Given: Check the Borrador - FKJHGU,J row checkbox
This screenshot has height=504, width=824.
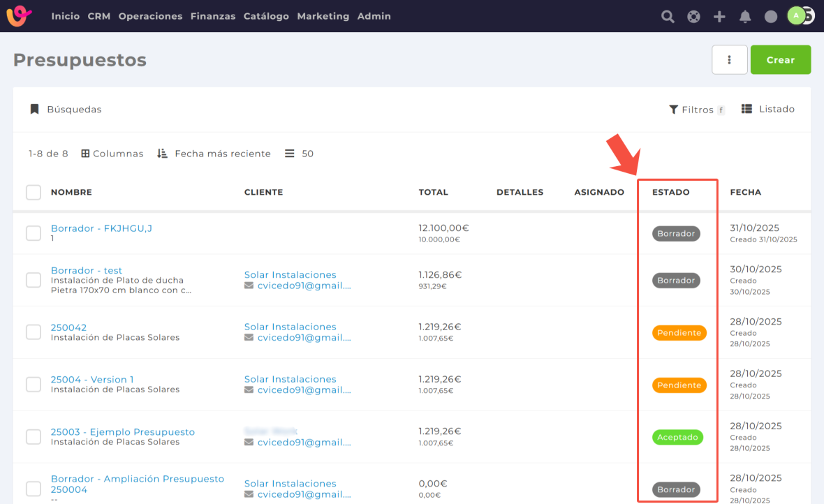Looking at the screenshot, I should click(x=34, y=233).
